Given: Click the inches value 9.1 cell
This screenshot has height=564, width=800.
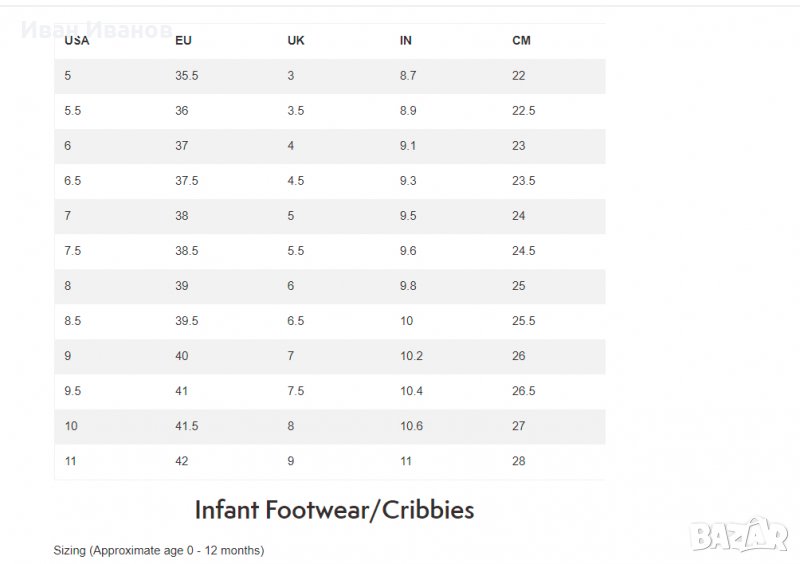Looking at the screenshot, I should click(408, 146).
